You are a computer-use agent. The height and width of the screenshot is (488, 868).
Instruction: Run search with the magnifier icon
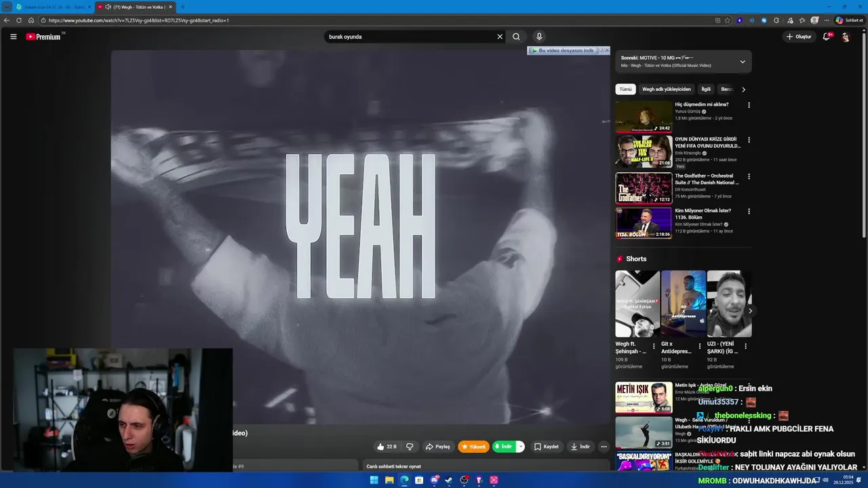[x=516, y=37]
